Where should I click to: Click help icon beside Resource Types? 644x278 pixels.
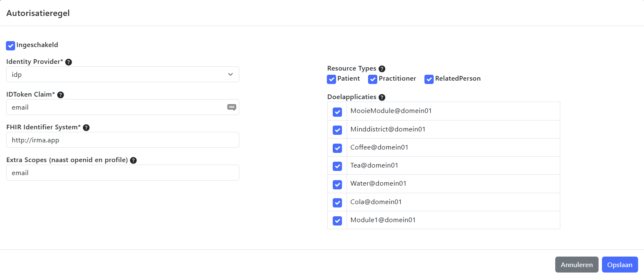[x=382, y=69]
